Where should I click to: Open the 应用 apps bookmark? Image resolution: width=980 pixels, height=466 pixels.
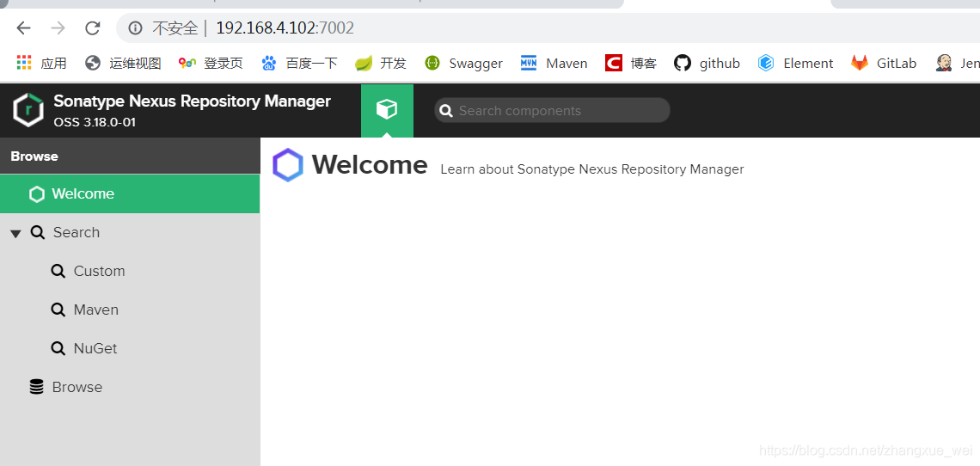pyautogui.click(x=41, y=63)
